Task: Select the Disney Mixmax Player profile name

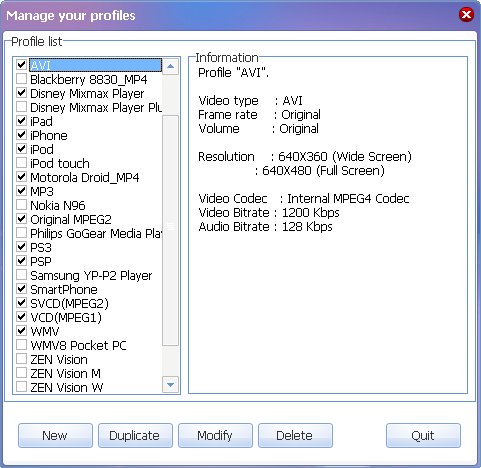Action: (x=87, y=94)
